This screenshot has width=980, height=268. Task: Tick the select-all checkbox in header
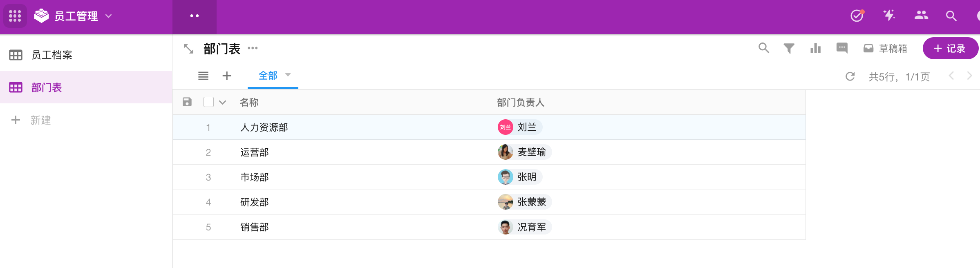point(208,102)
